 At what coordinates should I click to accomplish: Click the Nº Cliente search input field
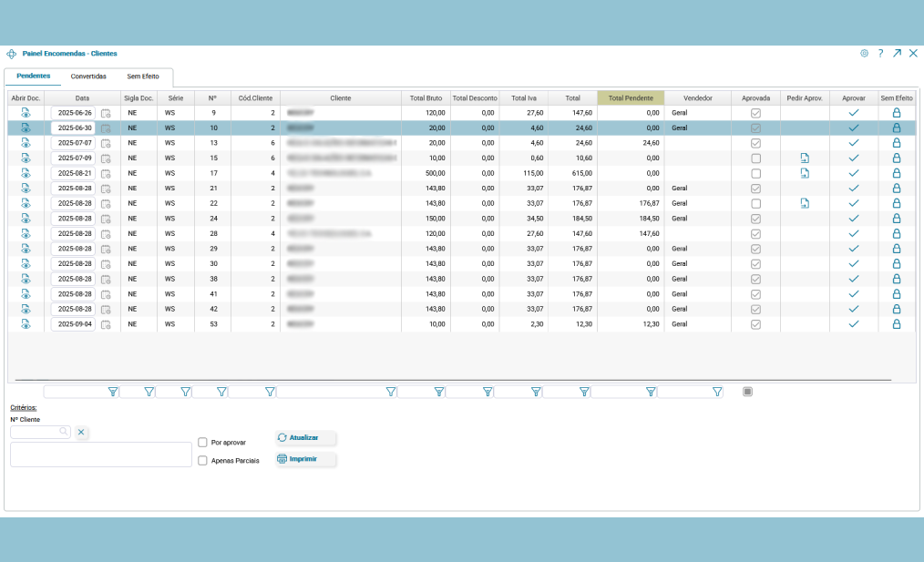coord(36,432)
